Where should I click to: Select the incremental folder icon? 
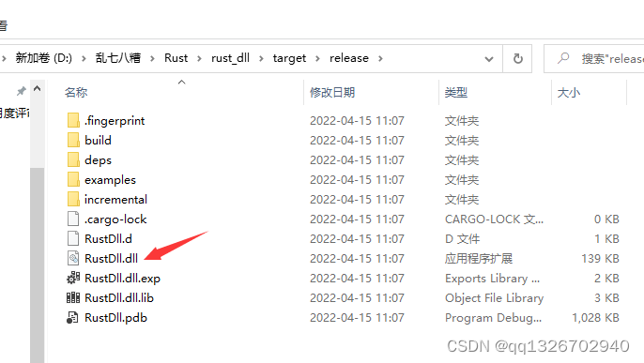[x=73, y=200]
